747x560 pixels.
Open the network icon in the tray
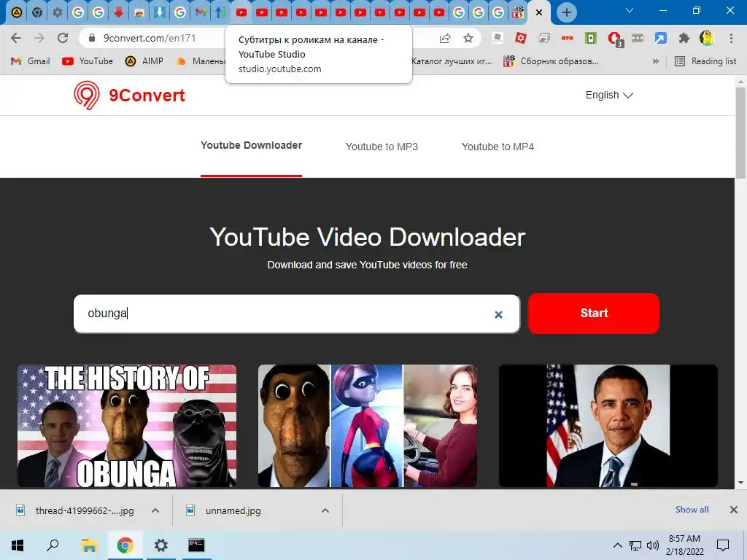pos(635,545)
